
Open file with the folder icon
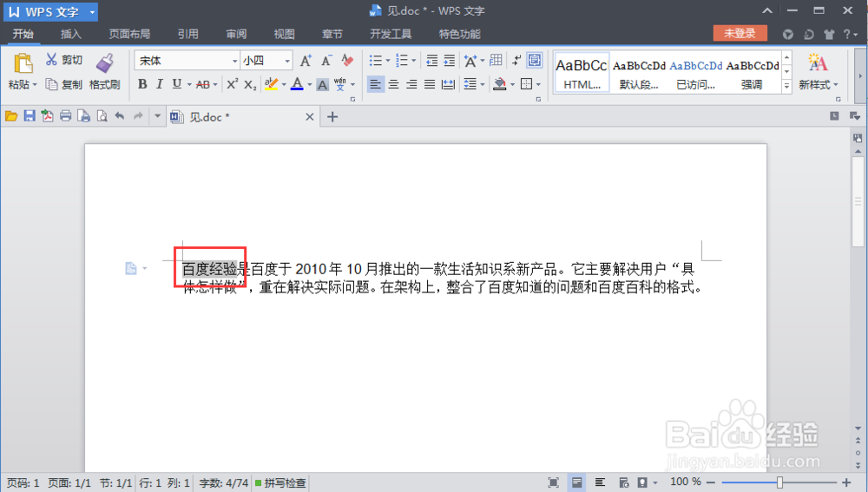11,116
